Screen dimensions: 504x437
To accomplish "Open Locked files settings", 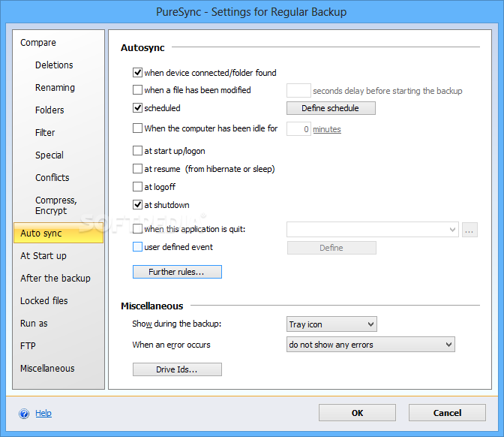I will click(44, 301).
